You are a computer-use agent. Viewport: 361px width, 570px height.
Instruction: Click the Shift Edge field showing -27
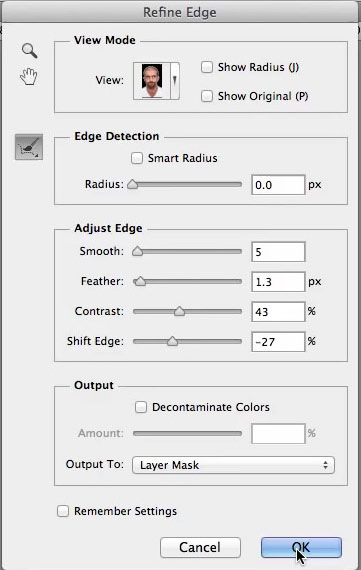coord(278,342)
